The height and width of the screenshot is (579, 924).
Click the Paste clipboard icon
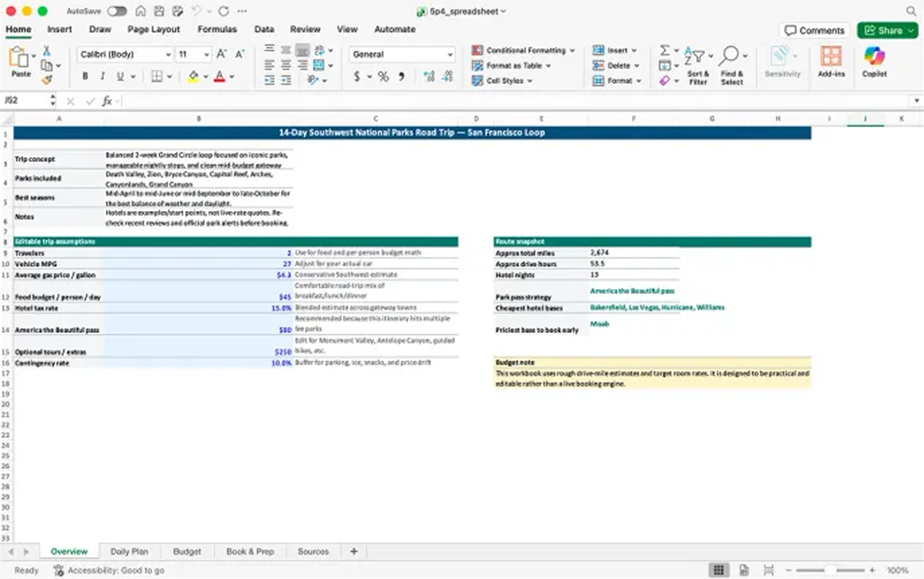19,58
